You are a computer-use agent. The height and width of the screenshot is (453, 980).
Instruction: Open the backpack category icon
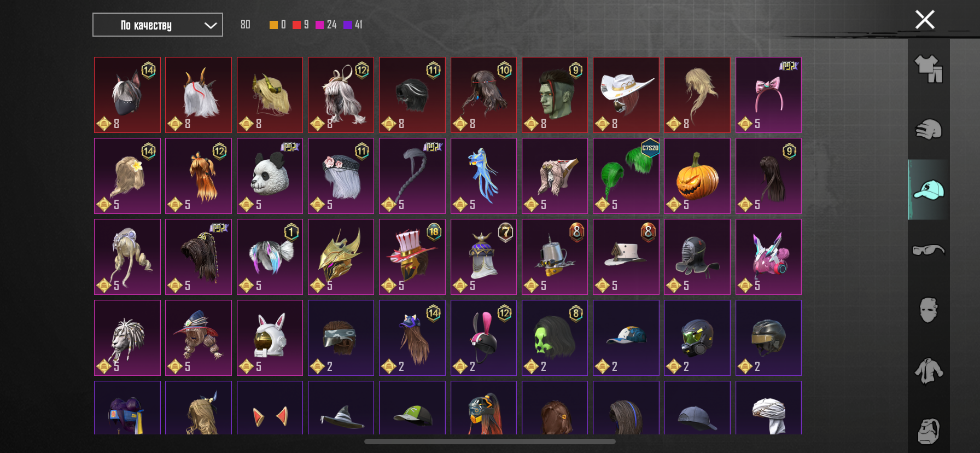pyautogui.click(x=929, y=431)
